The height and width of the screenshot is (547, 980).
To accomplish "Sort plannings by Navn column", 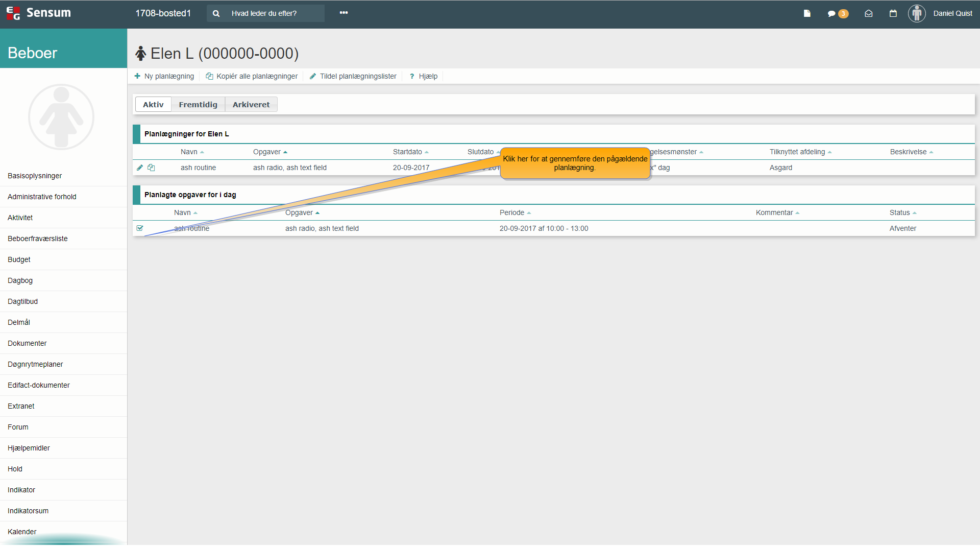I will pyautogui.click(x=192, y=152).
